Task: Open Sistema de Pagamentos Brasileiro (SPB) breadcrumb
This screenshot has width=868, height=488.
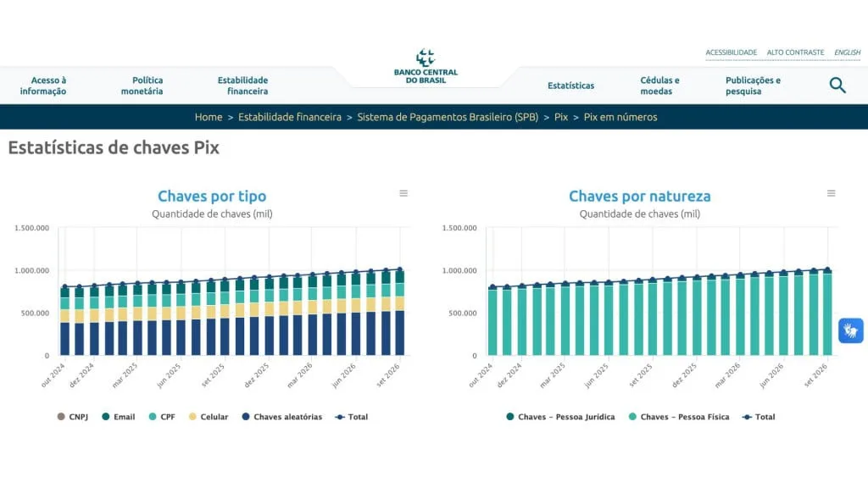Action: coord(448,117)
